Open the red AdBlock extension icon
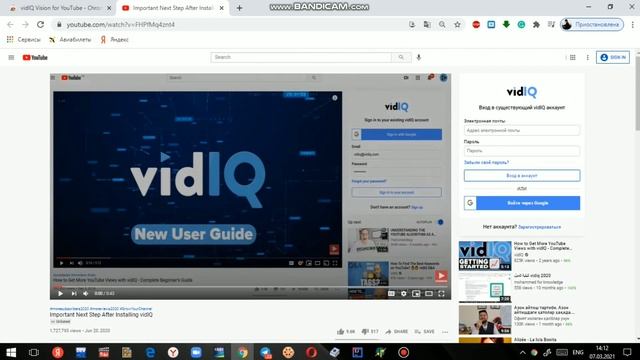Viewport: 640px width, 360px height. tap(476, 24)
